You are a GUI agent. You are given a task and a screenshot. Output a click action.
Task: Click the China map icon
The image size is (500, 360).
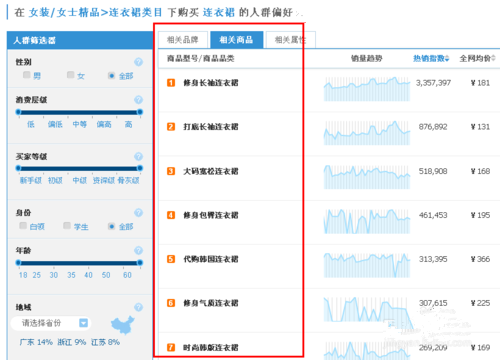123,324
